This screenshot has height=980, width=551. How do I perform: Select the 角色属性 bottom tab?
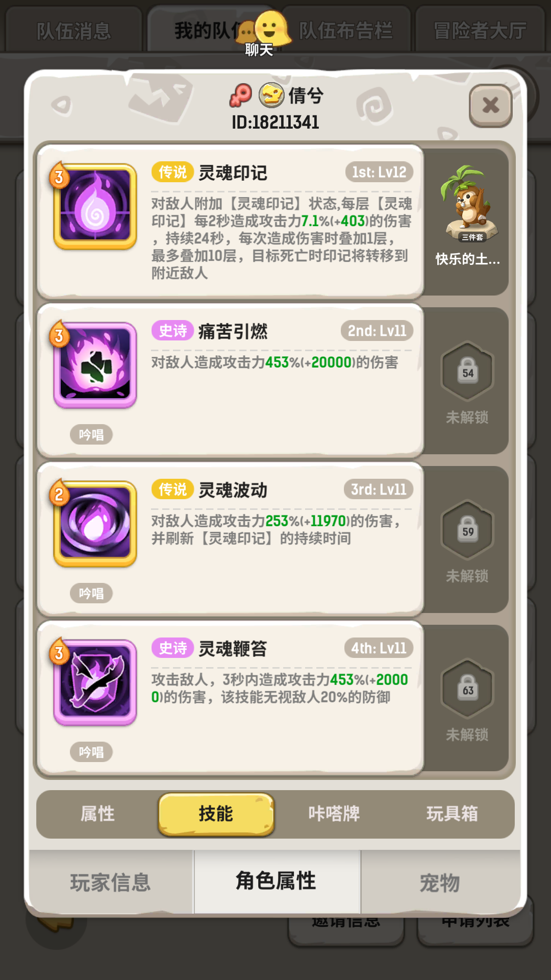(x=276, y=881)
